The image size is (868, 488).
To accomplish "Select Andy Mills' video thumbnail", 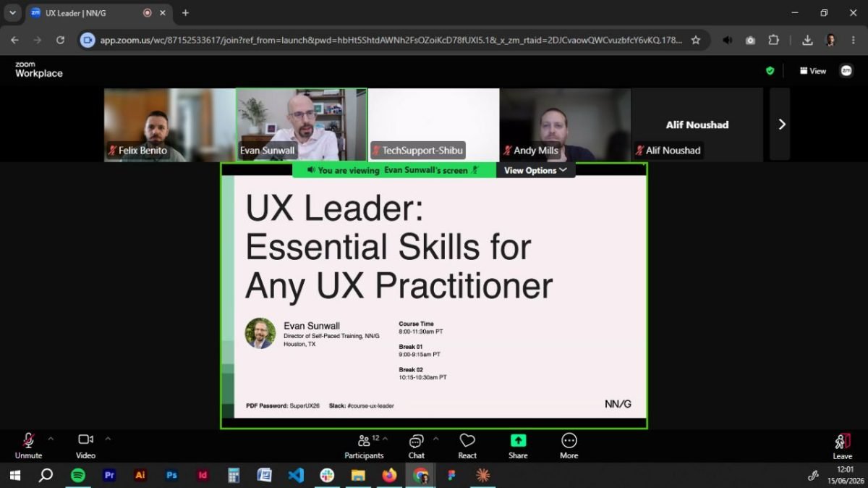I will (565, 125).
